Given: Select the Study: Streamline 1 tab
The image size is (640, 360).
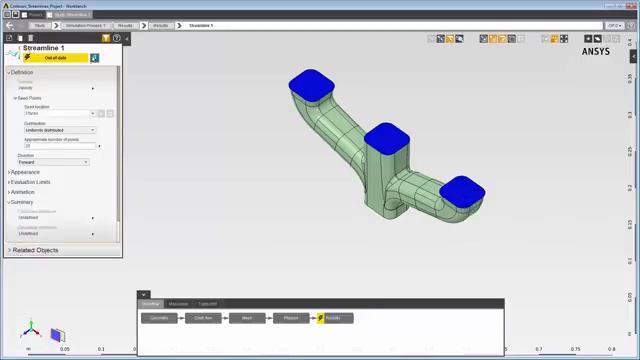Looking at the screenshot, I should point(69,15).
